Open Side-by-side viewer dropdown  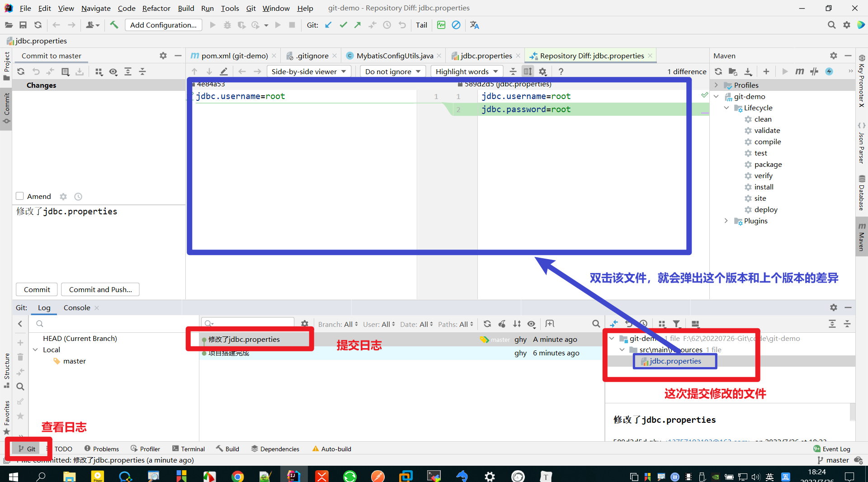[309, 71]
